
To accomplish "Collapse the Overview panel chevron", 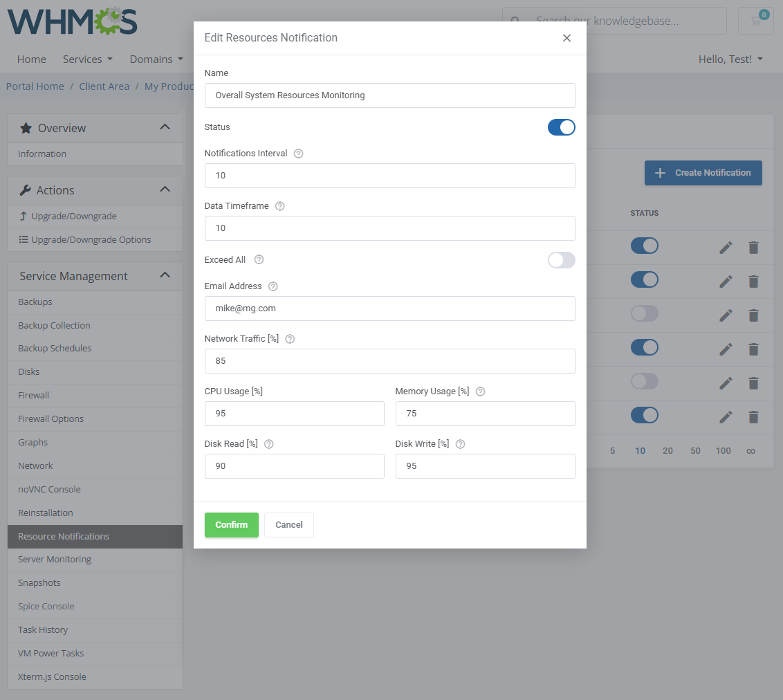I will (x=165, y=127).
